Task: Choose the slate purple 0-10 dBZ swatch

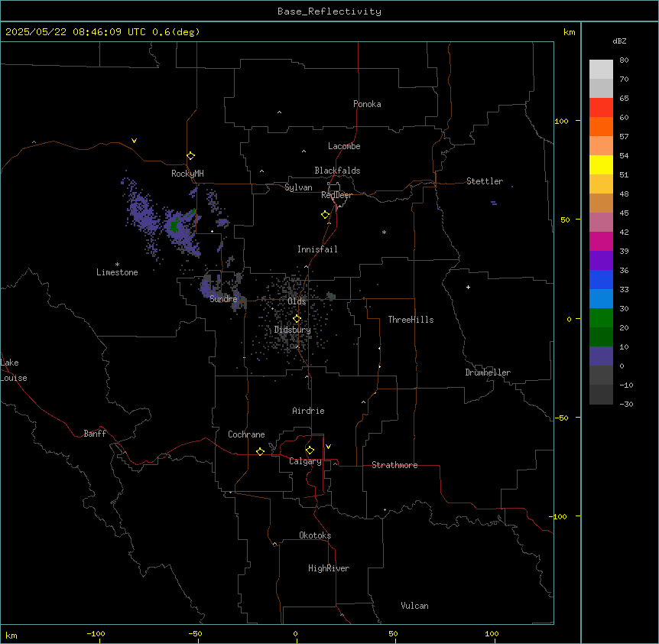Action: click(x=601, y=356)
